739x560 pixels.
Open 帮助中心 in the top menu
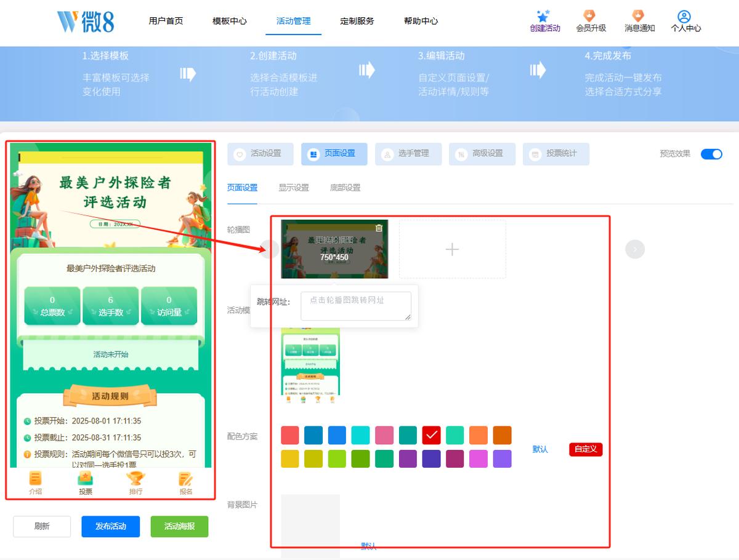[421, 21]
